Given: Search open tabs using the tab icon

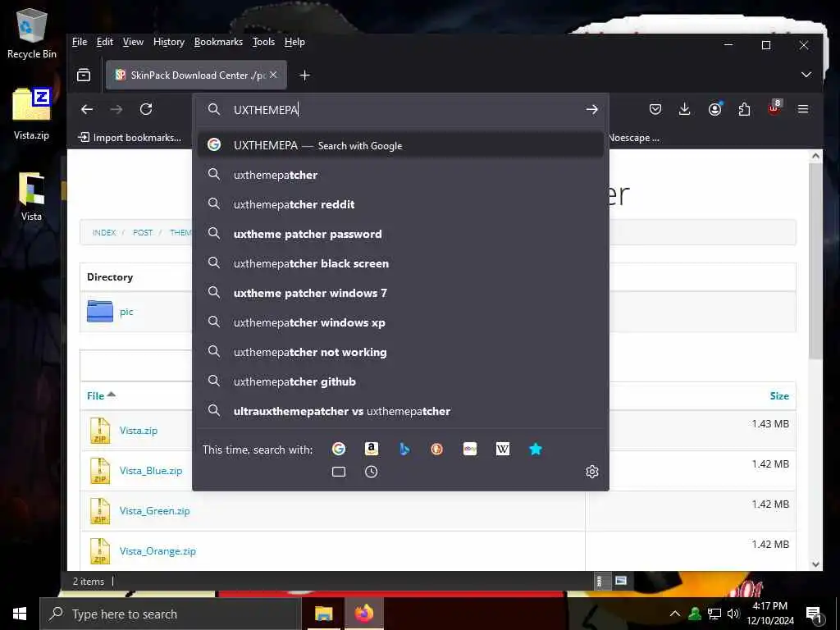Looking at the screenshot, I should click(339, 472).
